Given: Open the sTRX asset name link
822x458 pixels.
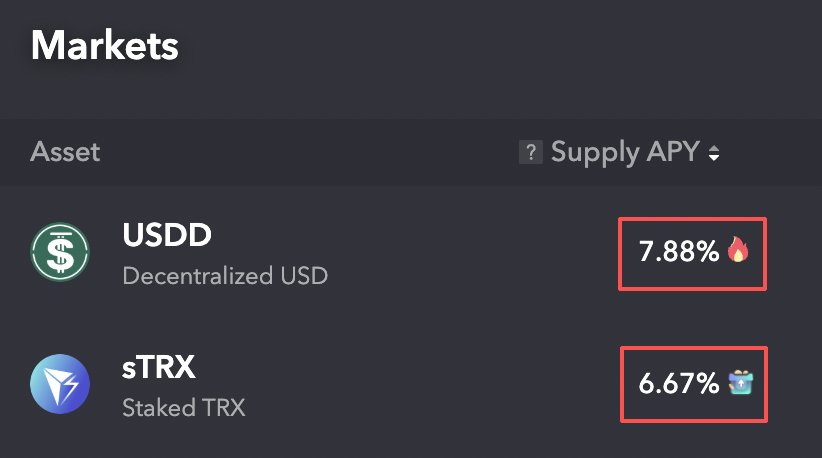Looking at the screenshot, I should pos(158,367).
